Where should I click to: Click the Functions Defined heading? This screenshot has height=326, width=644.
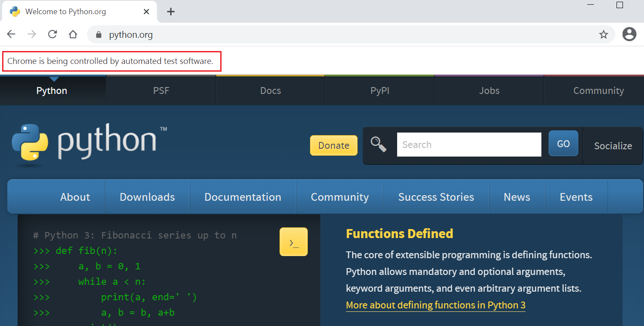click(400, 234)
